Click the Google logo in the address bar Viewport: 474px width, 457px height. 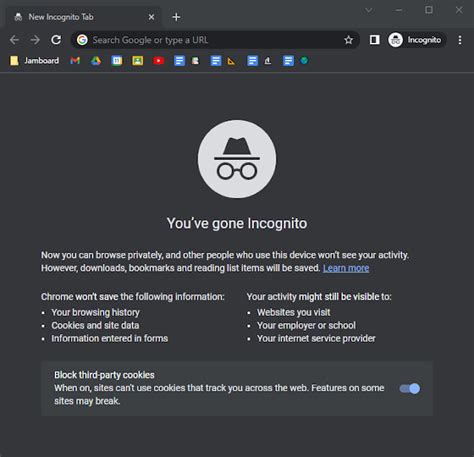coord(82,40)
